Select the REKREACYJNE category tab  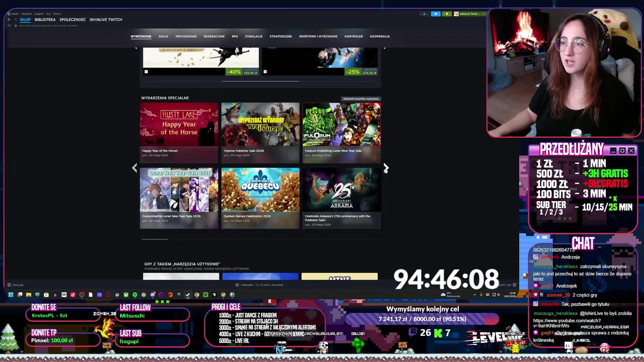[x=214, y=36]
